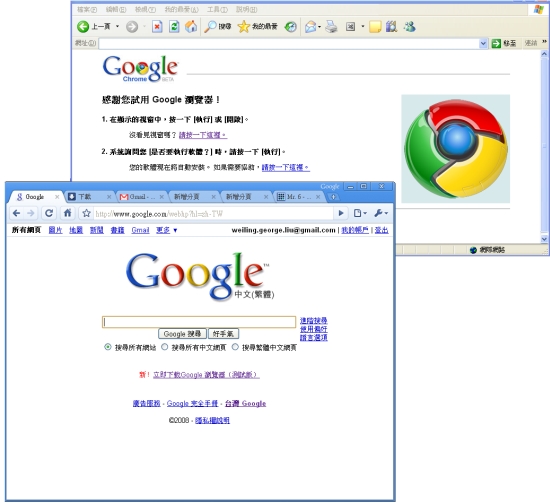Click the Google Search button

tap(182, 334)
